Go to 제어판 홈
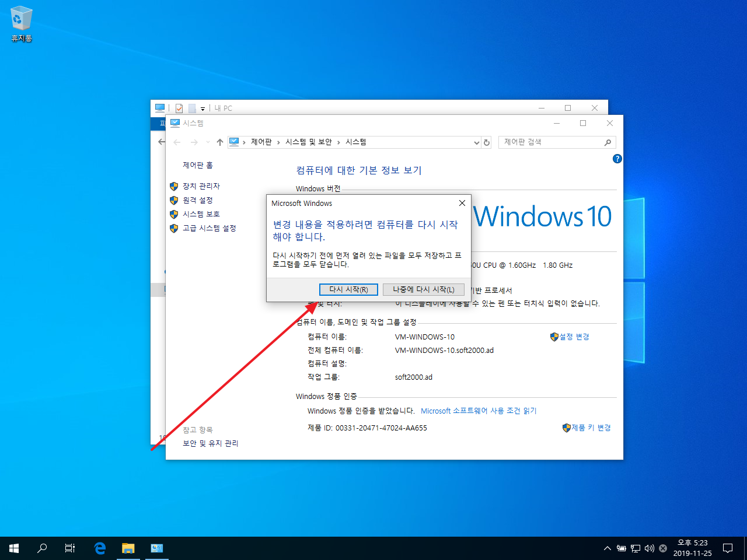747x560 pixels. (x=198, y=165)
